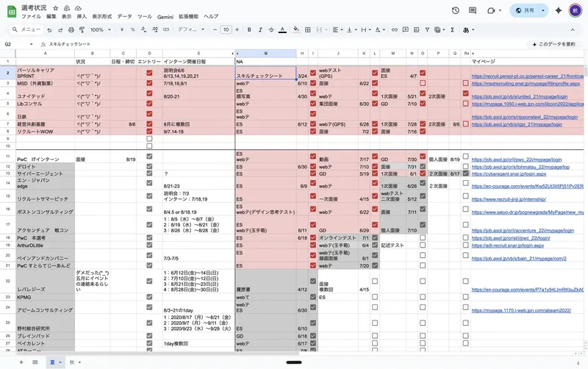
Task: Toggle italic formatting
Action: click(x=260, y=29)
